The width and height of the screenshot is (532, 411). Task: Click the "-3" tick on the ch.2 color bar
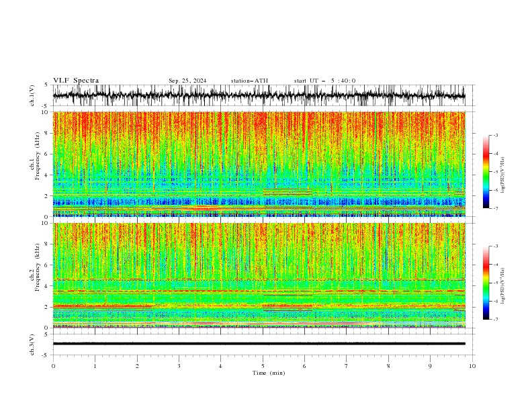tap(496, 246)
